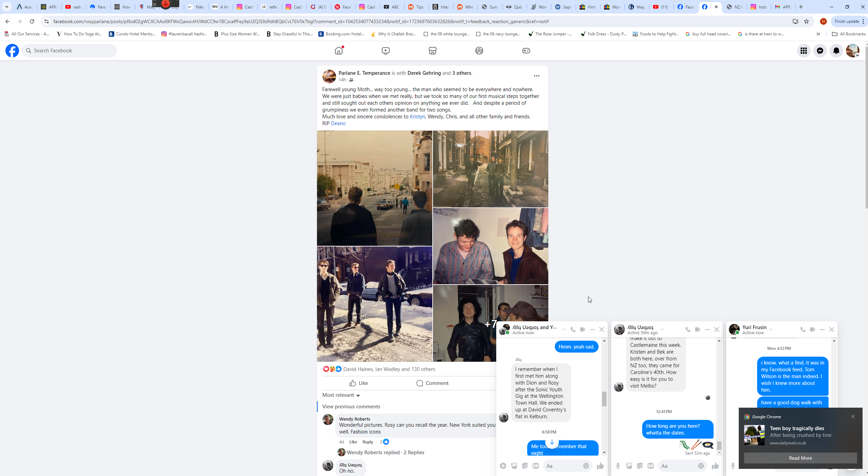Open more actions plus icon in group chat
The height and width of the screenshot is (476, 868).
pos(503,466)
